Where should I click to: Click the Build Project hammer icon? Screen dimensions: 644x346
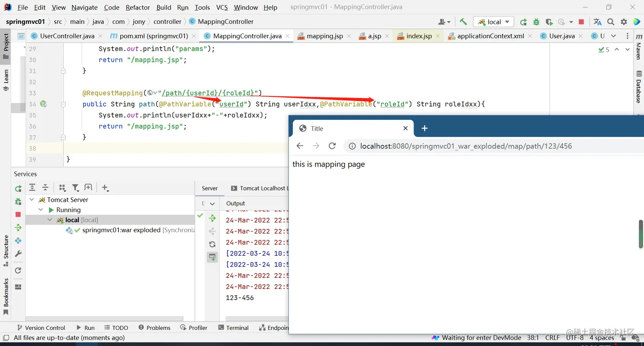pos(463,22)
